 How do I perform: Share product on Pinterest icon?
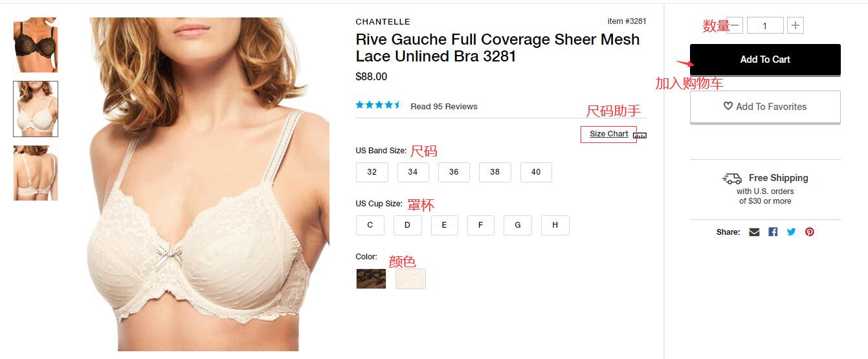pos(809,232)
